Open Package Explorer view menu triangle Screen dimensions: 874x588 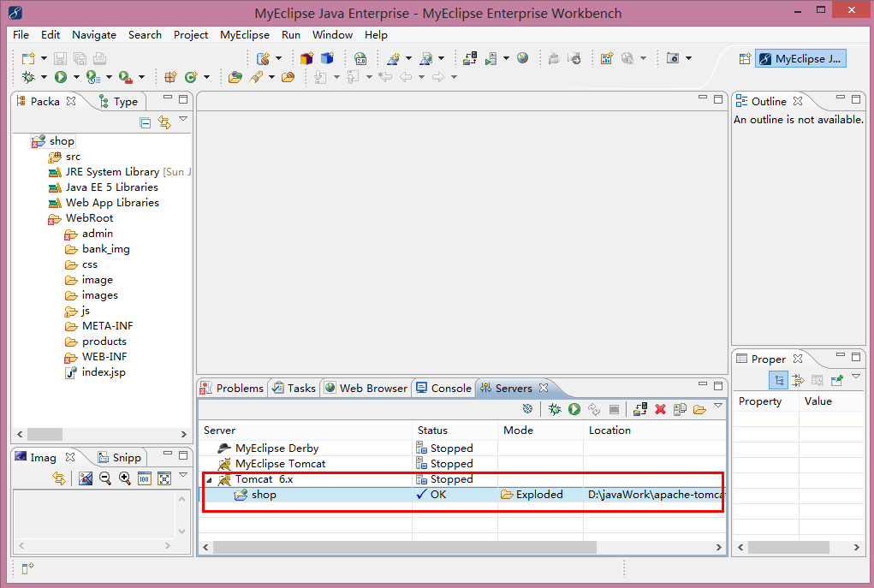click(183, 119)
